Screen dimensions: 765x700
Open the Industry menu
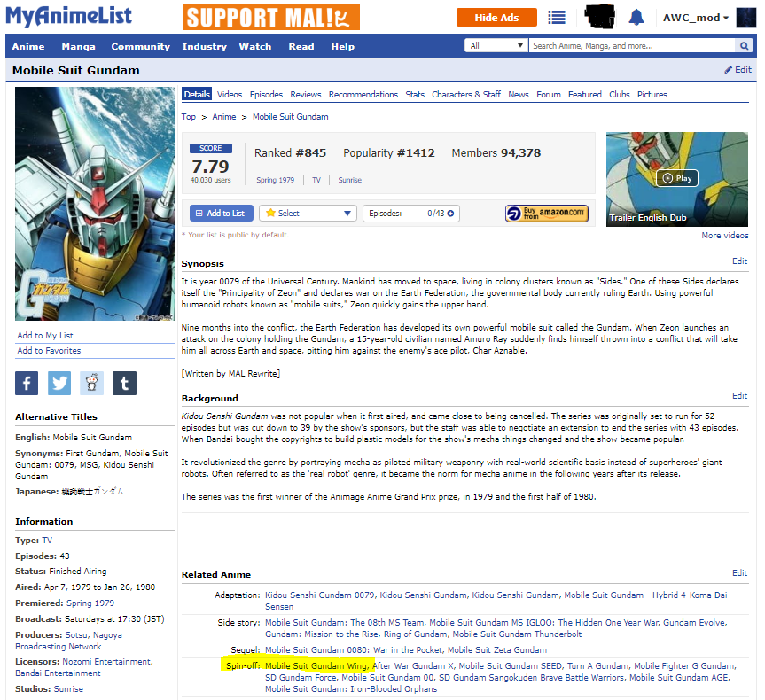click(205, 46)
